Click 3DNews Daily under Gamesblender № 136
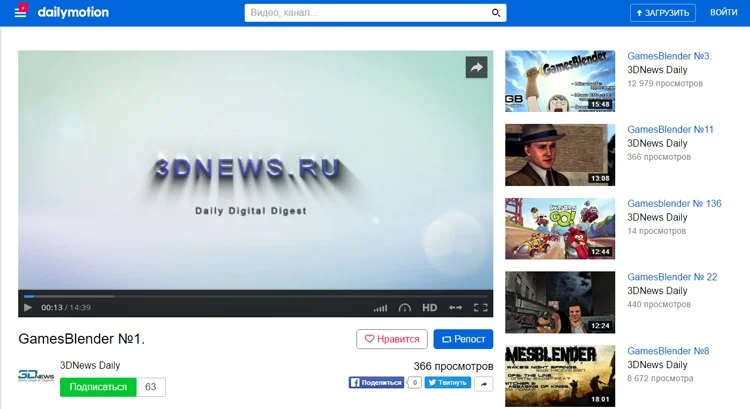 (x=657, y=217)
